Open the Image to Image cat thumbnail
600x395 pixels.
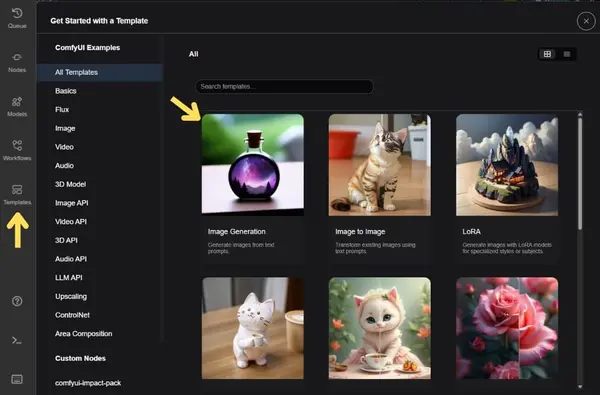tap(380, 165)
